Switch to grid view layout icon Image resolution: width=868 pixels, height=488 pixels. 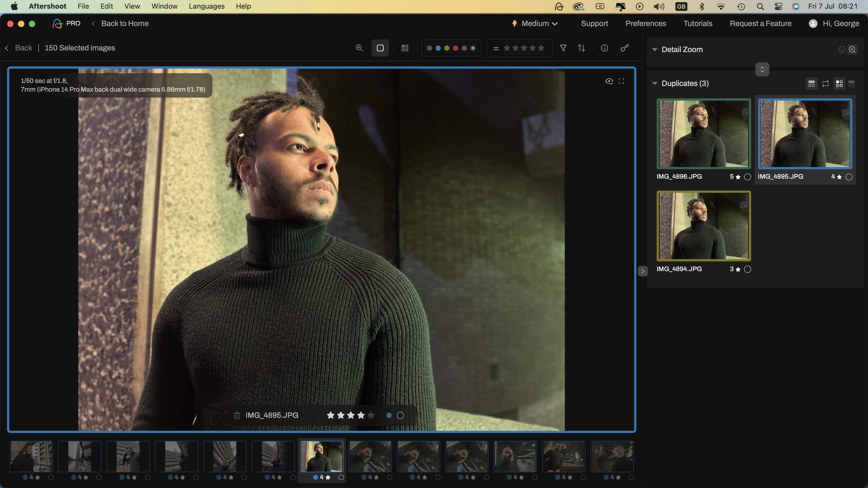click(x=405, y=48)
